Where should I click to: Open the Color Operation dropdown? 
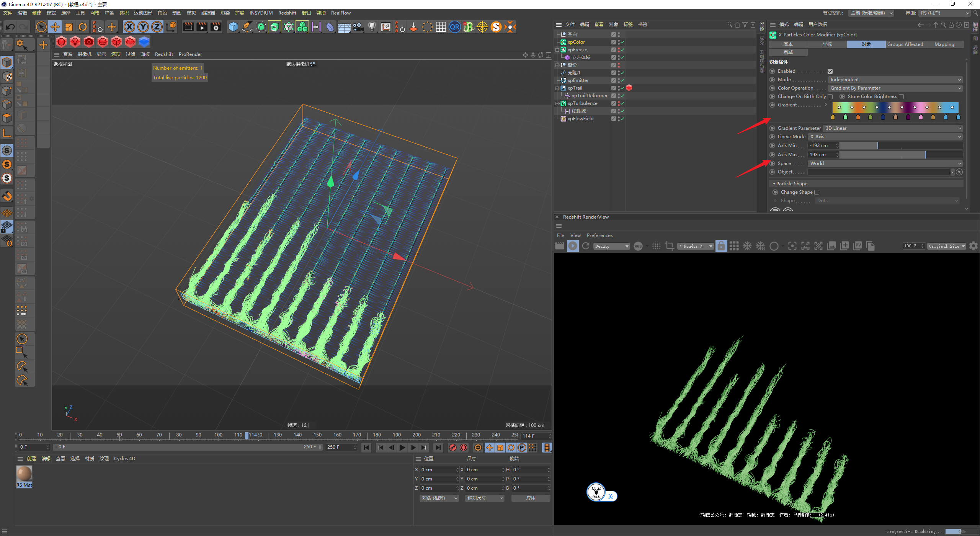click(x=895, y=88)
